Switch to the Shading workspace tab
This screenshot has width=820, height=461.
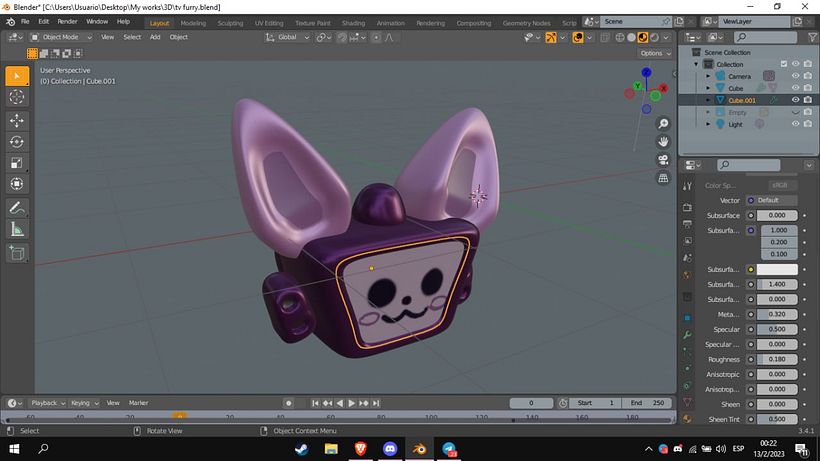point(354,23)
